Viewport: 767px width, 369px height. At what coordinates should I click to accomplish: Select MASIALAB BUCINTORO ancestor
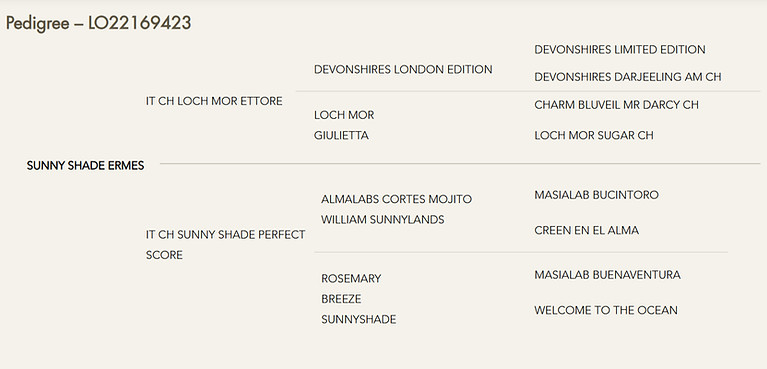[596, 195]
